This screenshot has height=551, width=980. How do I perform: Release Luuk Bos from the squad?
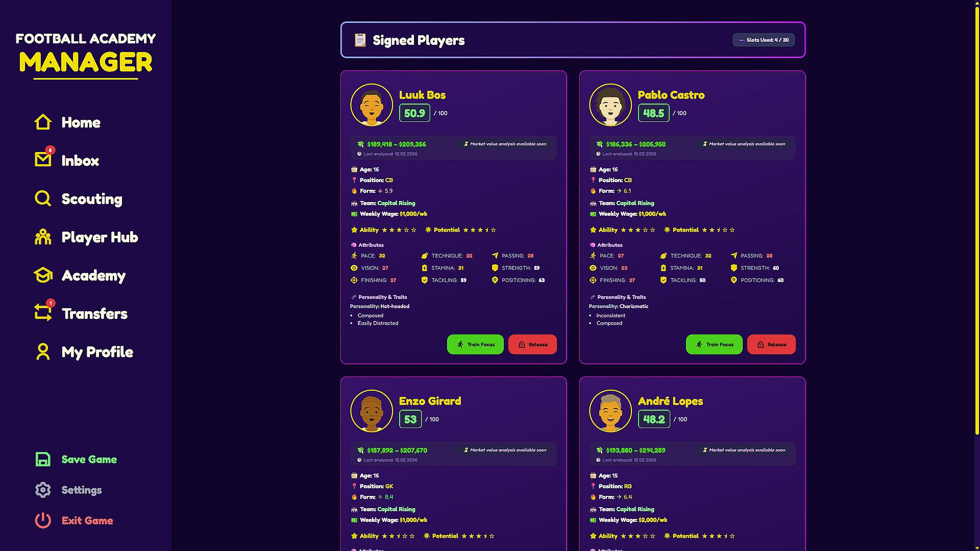pyautogui.click(x=532, y=344)
